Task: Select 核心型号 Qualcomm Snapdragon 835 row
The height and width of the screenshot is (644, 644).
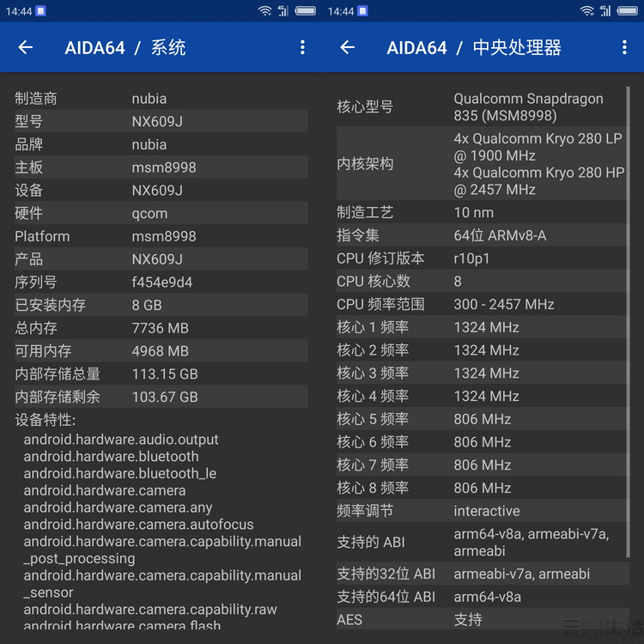Action: tap(483, 106)
